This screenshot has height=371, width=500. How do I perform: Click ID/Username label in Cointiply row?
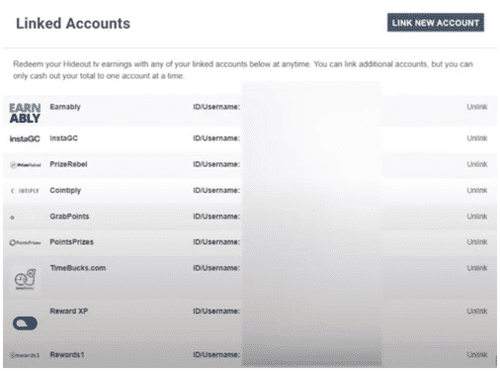point(216,190)
